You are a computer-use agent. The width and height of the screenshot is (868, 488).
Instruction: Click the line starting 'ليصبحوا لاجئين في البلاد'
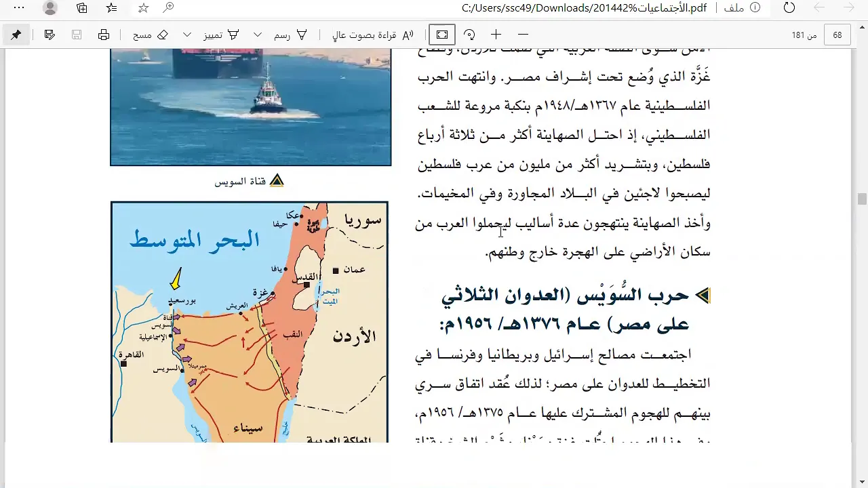(x=563, y=193)
